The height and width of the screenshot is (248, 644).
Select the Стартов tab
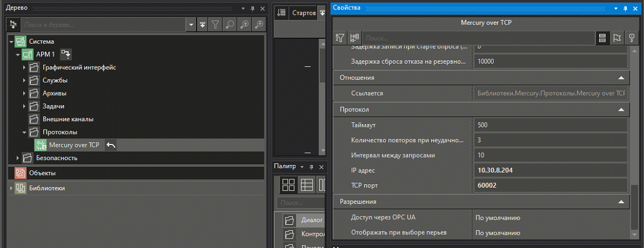coord(304,13)
